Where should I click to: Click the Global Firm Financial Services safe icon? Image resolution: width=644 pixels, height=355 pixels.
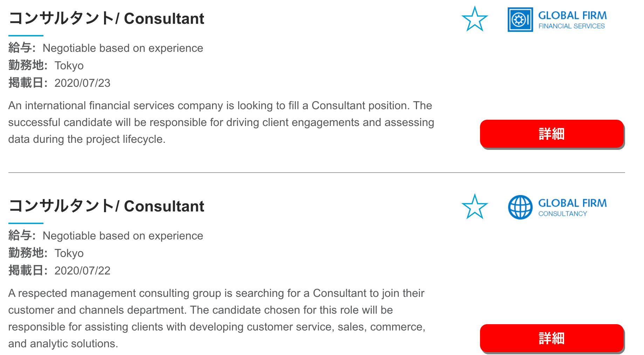pos(520,20)
